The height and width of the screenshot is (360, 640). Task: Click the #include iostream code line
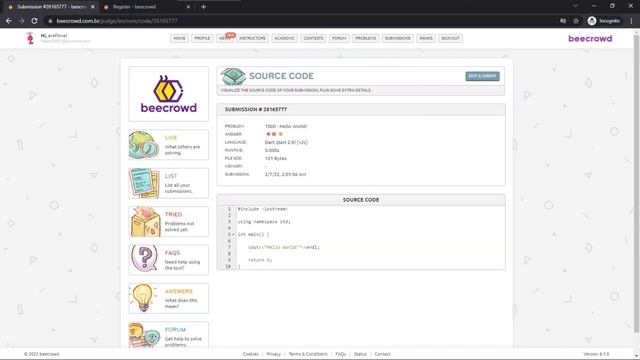pos(263,209)
